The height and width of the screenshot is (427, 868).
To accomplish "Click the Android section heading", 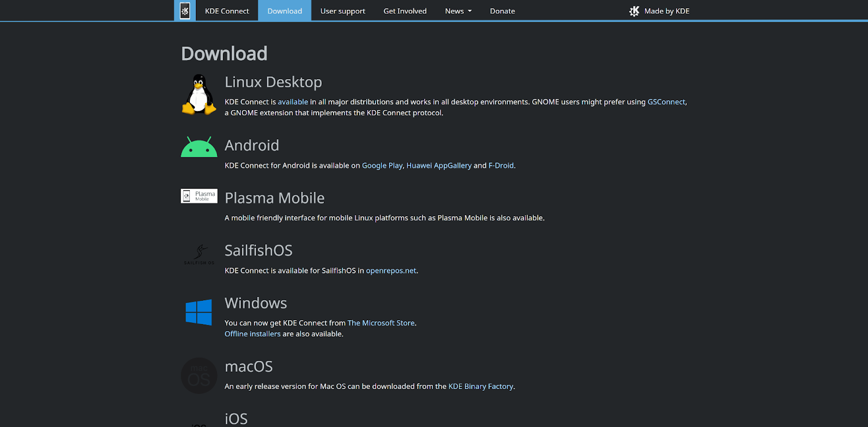I will 252,145.
